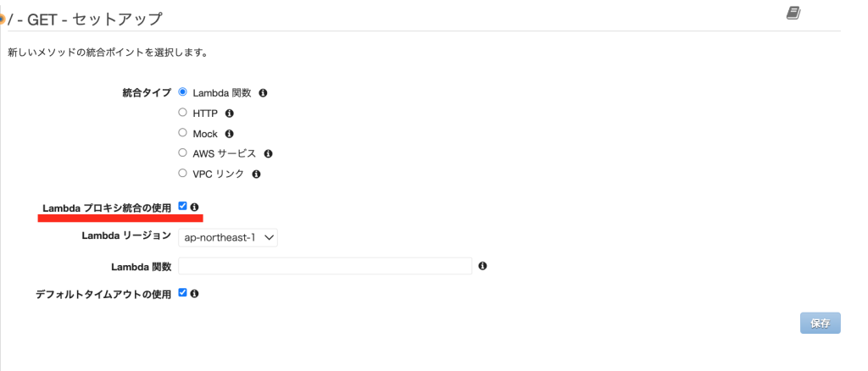Click info icon beside HTTP option
The width and height of the screenshot is (868, 371).
(229, 113)
